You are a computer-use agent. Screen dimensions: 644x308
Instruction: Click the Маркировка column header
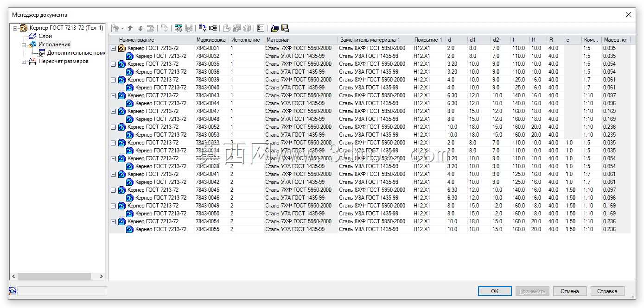(211, 40)
